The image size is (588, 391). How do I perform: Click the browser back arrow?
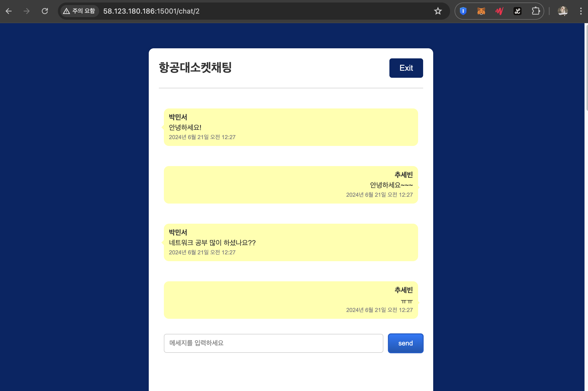9,11
